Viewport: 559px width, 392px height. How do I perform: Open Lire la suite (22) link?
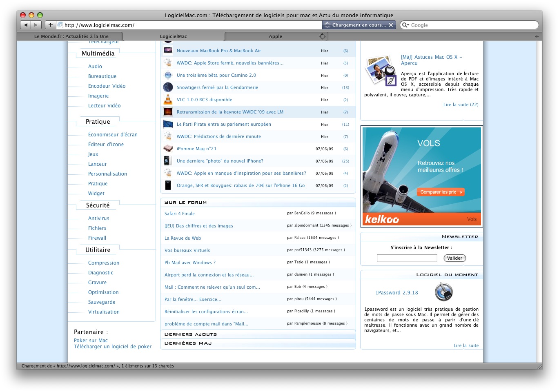point(461,105)
